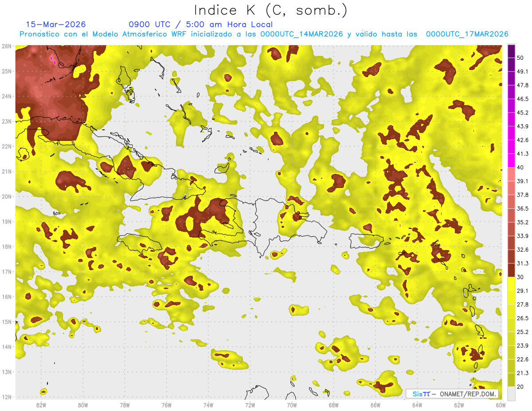The image size is (532, 411).
Task: Click the magenta colorbar segment between 40 and 41.3
Action: click(x=511, y=160)
